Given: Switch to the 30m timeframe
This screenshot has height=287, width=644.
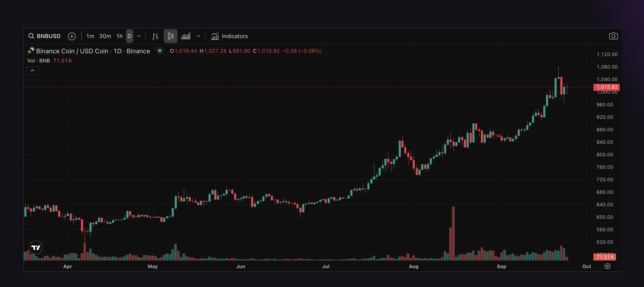Looking at the screenshot, I should [x=105, y=36].
